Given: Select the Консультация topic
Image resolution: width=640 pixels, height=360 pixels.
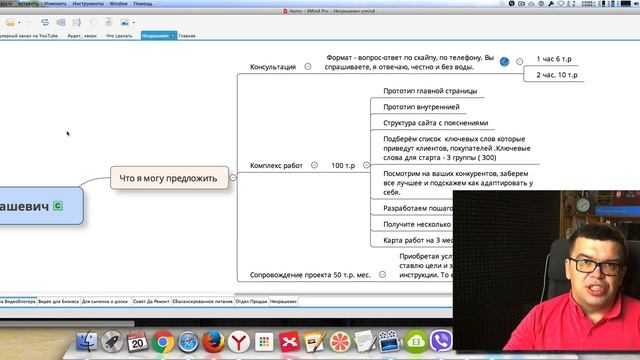Looking at the screenshot, I should (273, 67).
